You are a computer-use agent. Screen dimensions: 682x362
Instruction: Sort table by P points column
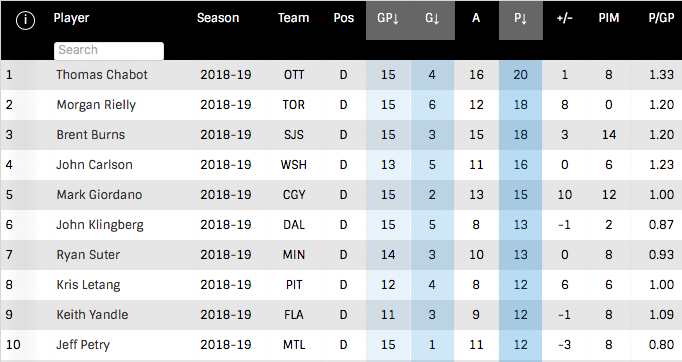point(521,20)
